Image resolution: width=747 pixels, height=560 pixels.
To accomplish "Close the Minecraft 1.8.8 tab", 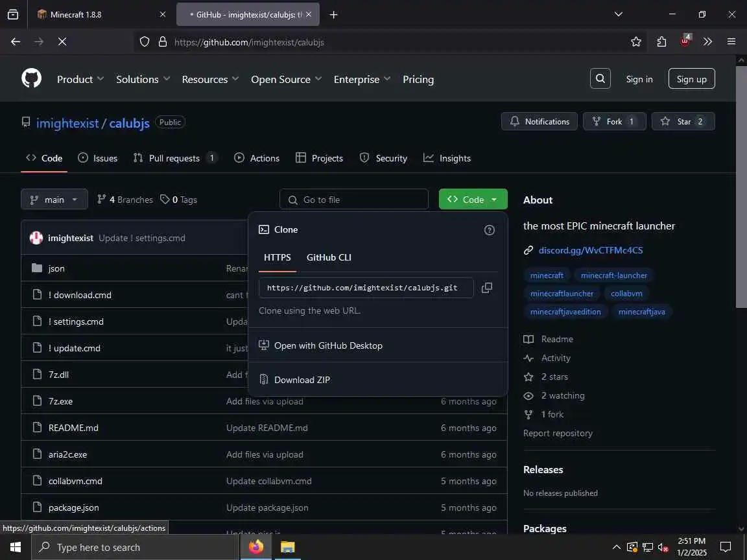I will coord(163,15).
